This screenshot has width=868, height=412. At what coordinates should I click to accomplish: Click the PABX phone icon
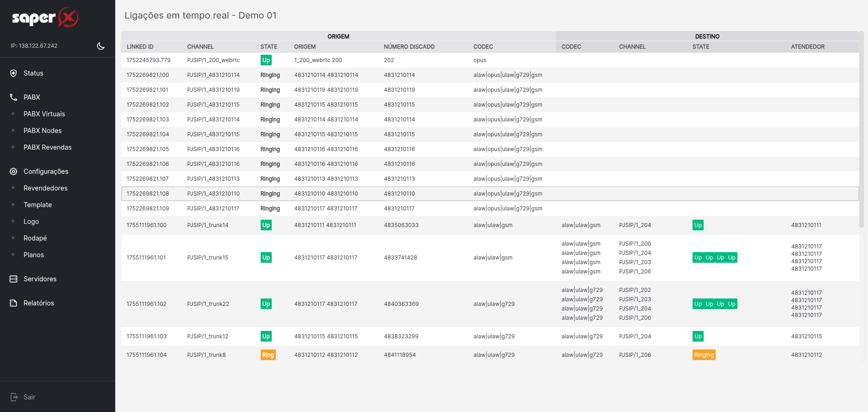[x=13, y=97]
